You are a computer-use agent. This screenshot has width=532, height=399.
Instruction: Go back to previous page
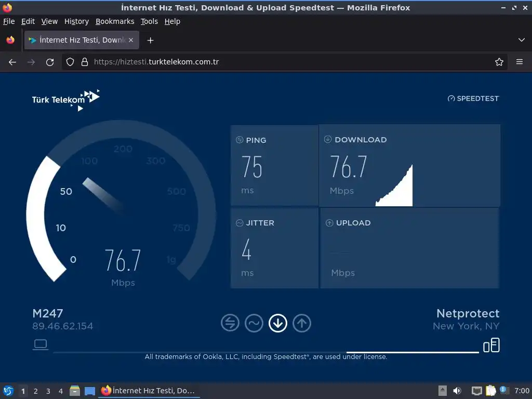(x=12, y=62)
